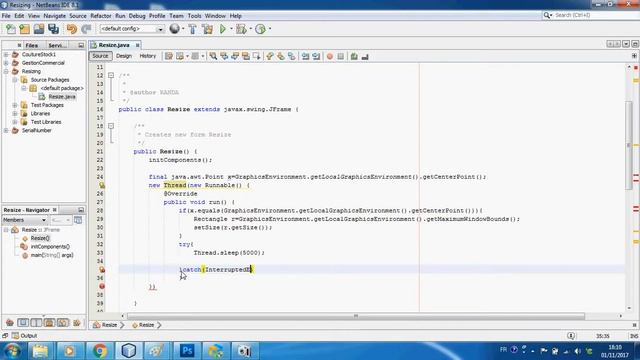Click the Clean and Build Project icon
Image resolution: width=640 pixels, height=360 pixels.
point(207,29)
